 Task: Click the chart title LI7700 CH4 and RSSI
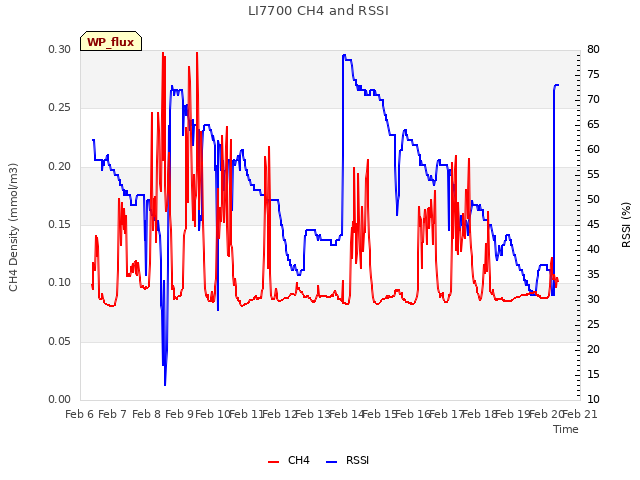318,11
